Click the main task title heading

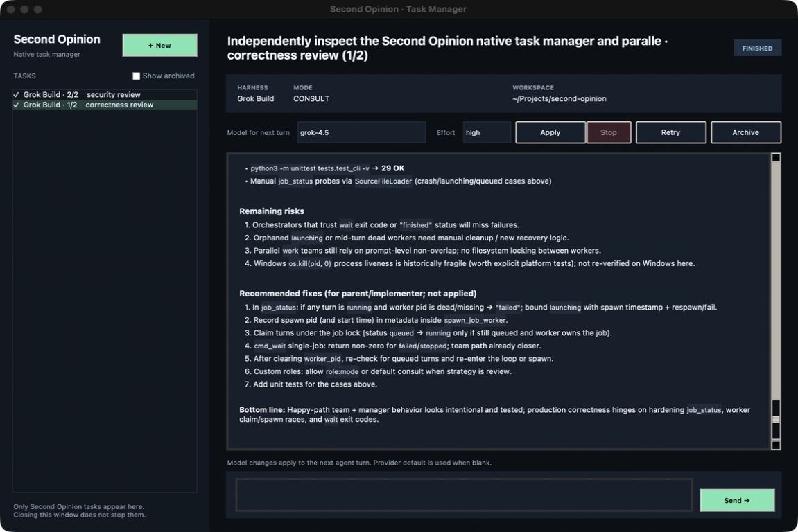pos(447,48)
